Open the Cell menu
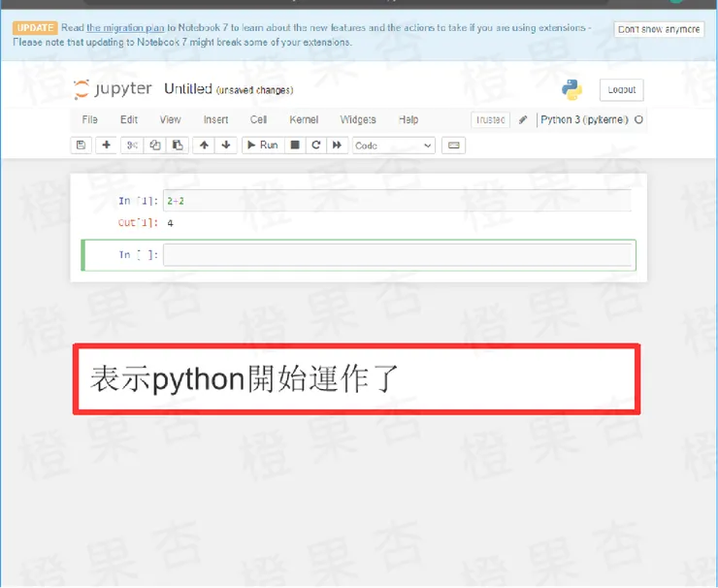The image size is (718, 588). 258,119
